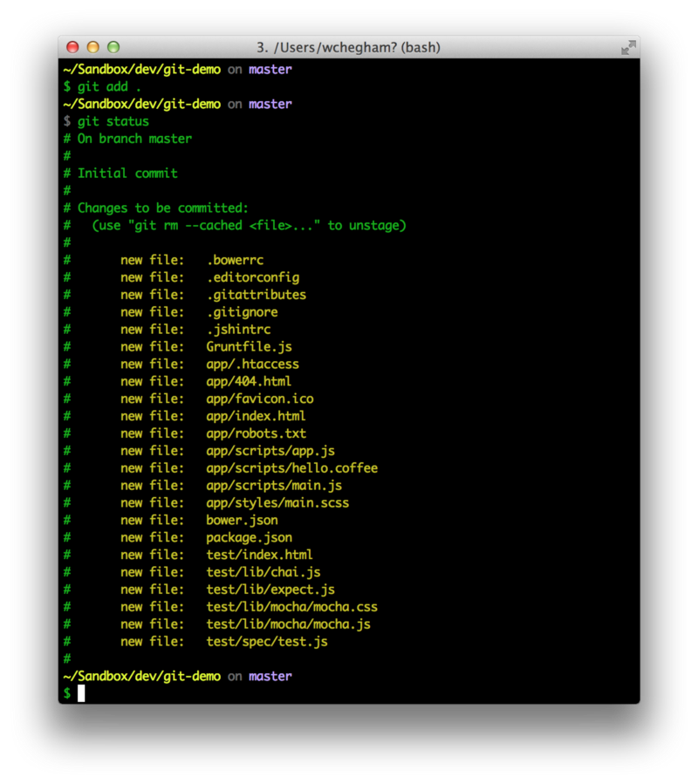
Task: Click the test/spec/test.js path
Action: click(267, 641)
